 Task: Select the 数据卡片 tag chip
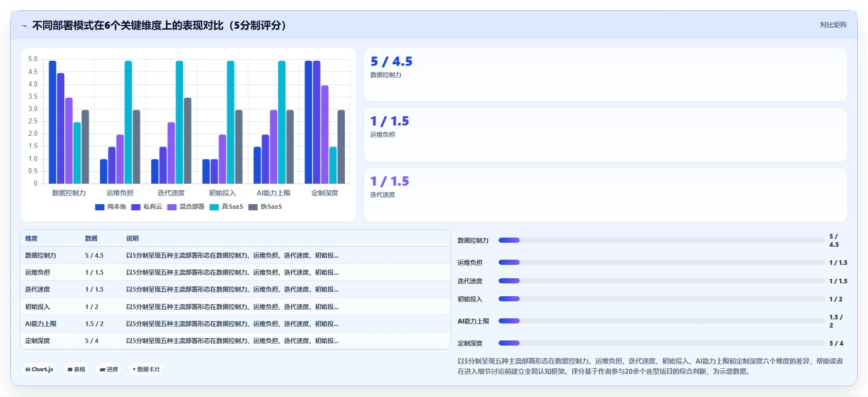click(x=146, y=369)
